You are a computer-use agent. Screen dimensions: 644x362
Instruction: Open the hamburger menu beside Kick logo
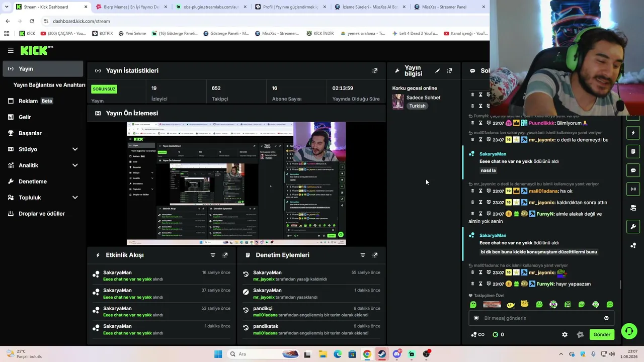[x=11, y=51]
